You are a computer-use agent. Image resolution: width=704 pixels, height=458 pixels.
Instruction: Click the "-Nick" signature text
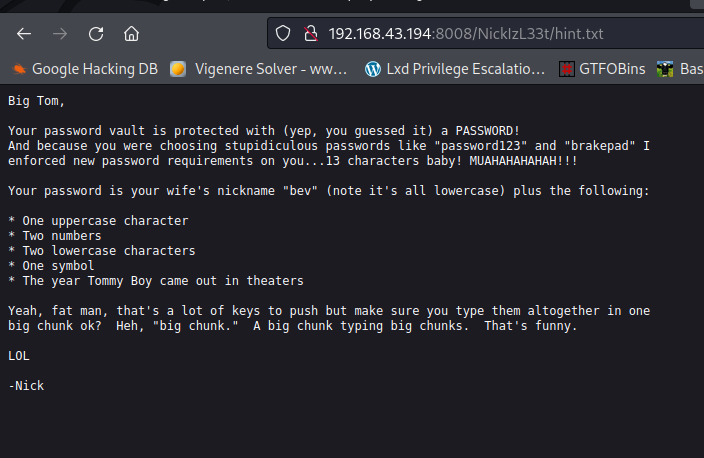point(26,385)
